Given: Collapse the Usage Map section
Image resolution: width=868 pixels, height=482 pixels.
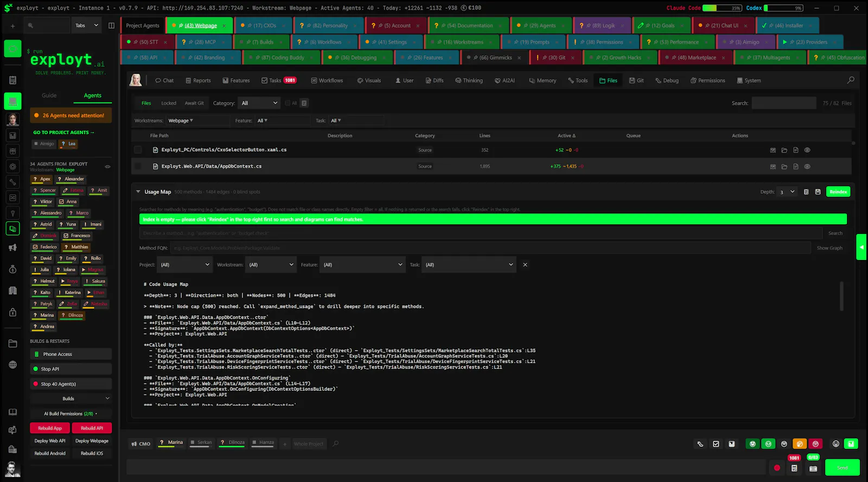Looking at the screenshot, I should [138, 192].
